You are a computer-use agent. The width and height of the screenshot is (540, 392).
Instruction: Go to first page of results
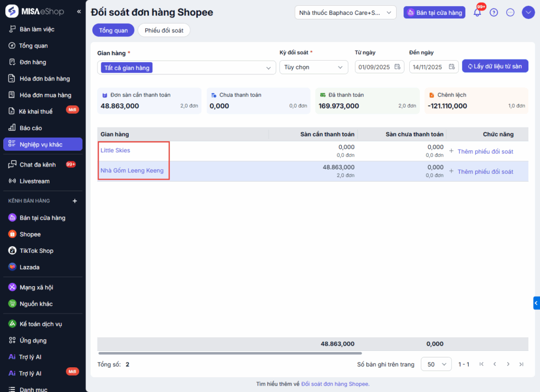click(481, 364)
